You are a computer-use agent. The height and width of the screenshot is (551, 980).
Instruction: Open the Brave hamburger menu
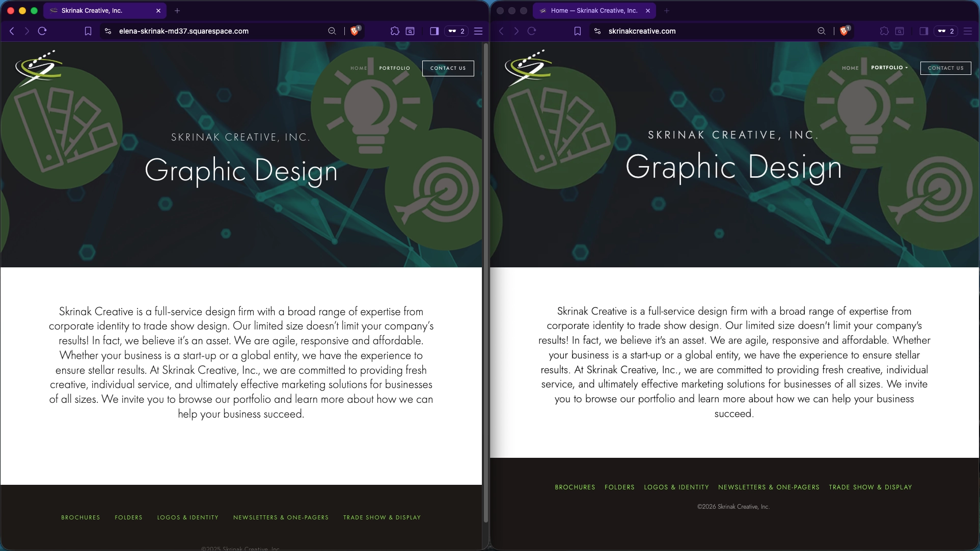coord(967,31)
